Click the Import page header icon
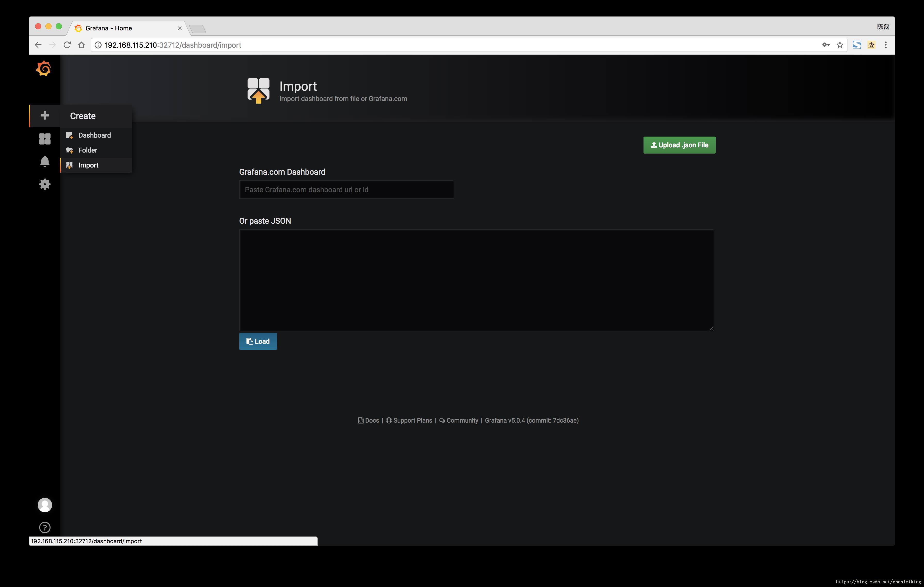The image size is (924, 587). (x=258, y=90)
